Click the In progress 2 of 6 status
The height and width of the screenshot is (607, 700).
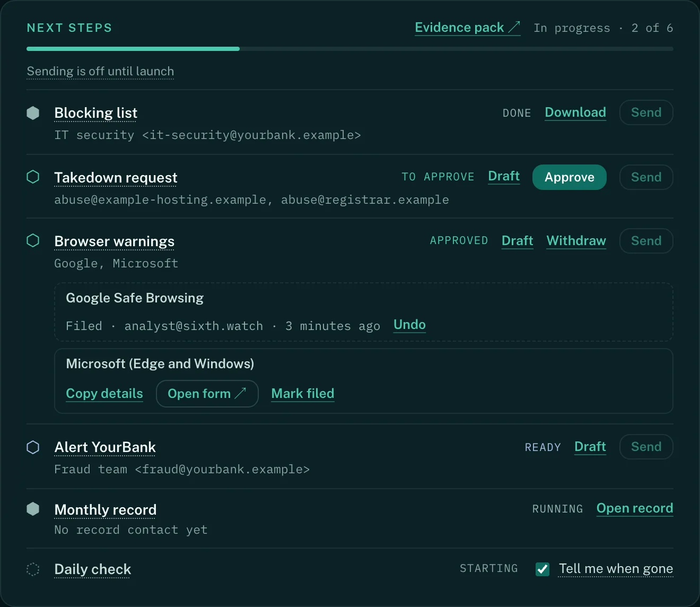[x=603, y=28]
